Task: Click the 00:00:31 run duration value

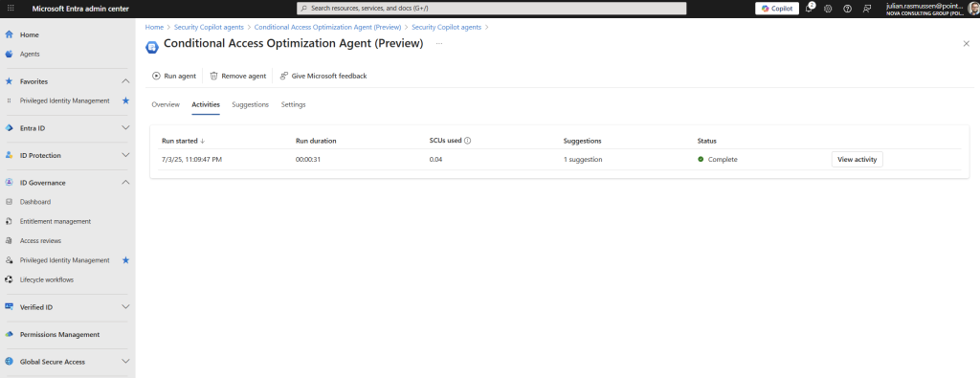Action: 309,159
